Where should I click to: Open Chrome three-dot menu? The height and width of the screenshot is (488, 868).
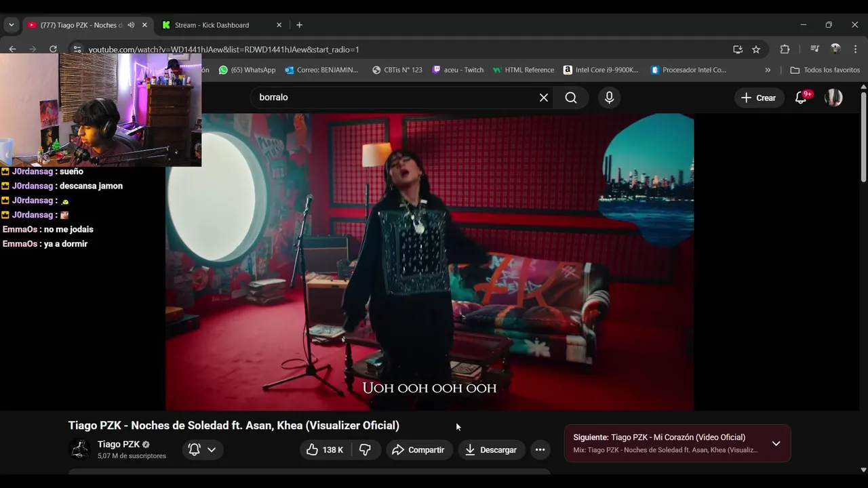tap(856, 49)
